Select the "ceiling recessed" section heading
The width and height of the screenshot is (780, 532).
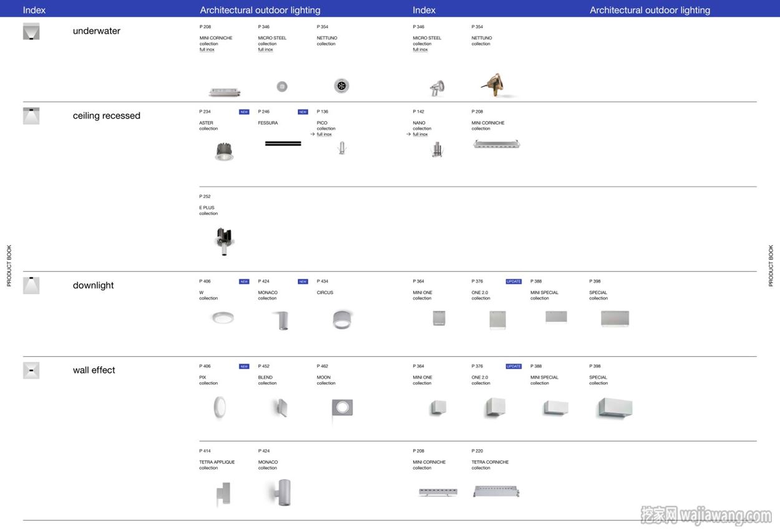[x=107, y=116]
